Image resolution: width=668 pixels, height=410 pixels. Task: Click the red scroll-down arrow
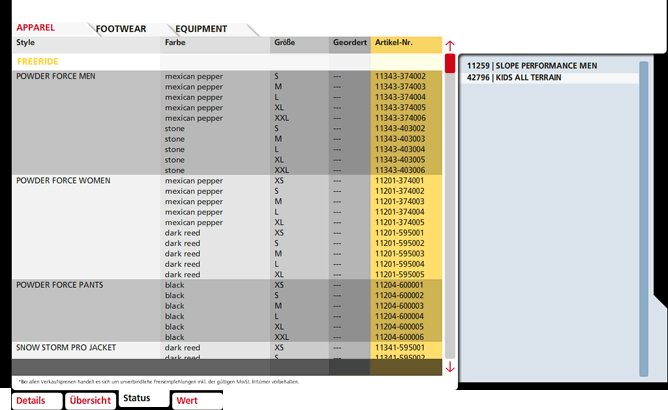click(x=450, y=367)
